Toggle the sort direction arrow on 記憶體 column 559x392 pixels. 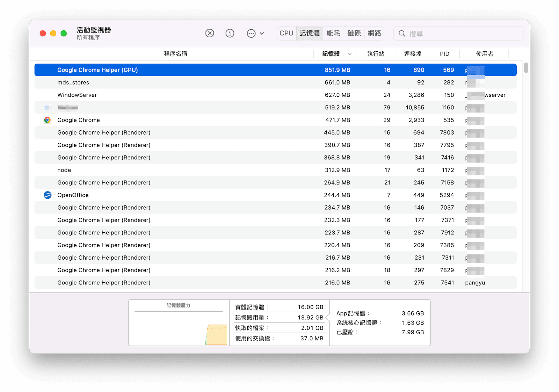349,54
